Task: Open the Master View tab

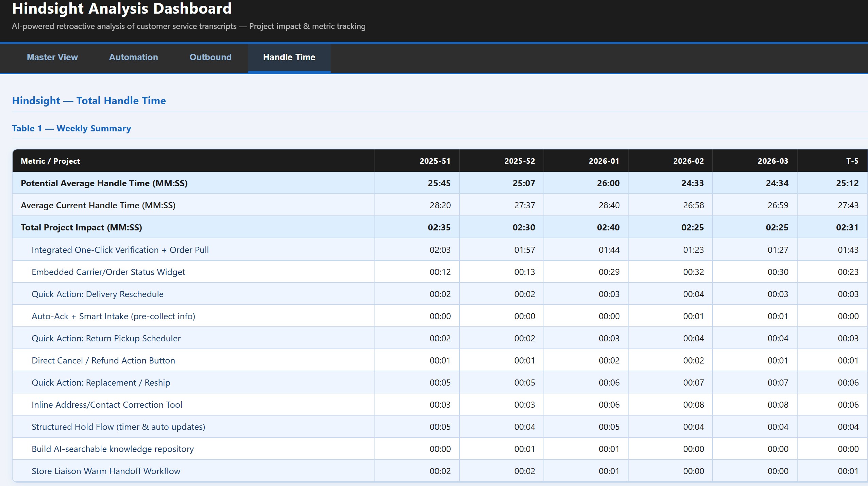Action: (x=52, y=57)
